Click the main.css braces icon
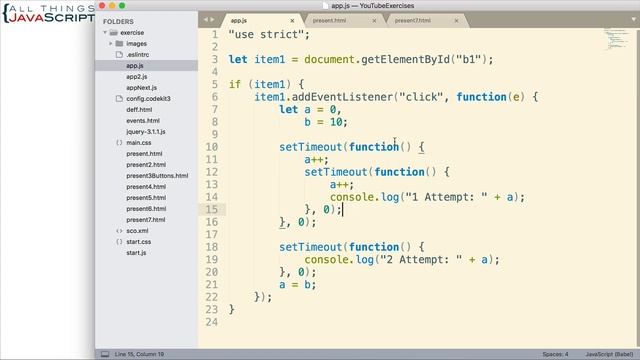The height and width of the screenshot is (360, 640). pyautogui.click(x=119, y=142)
